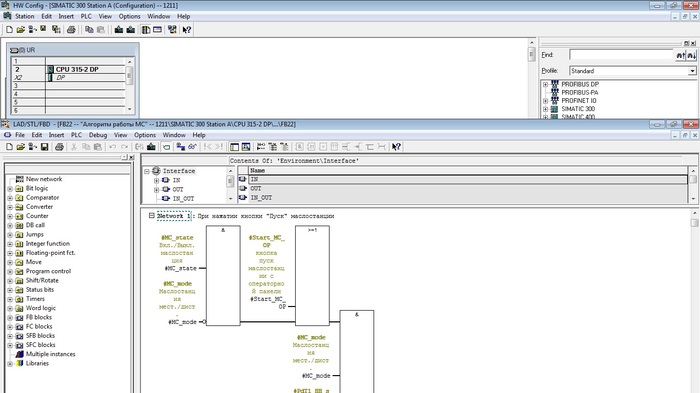
Task: Open Insert menu in LAD/STL/FBD
Action: (56, 135)
